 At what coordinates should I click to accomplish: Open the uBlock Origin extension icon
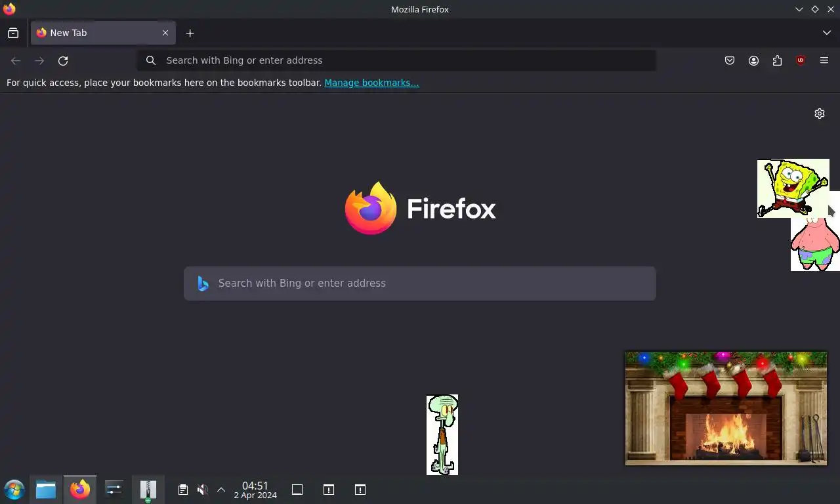[x=801, y=60]
